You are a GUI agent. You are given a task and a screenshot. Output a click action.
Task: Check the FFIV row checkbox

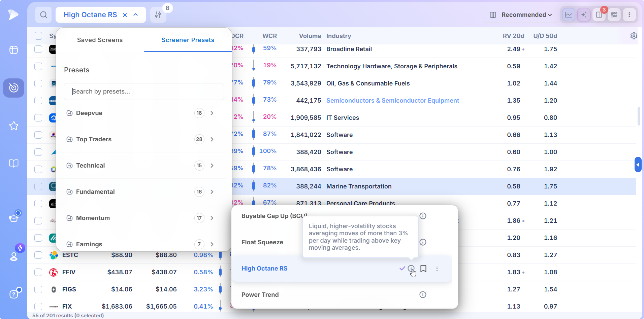(x=38, y=272)
